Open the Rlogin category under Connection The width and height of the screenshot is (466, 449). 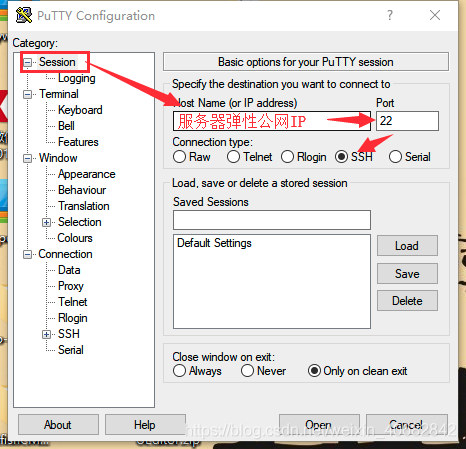[x=73, y=318]
